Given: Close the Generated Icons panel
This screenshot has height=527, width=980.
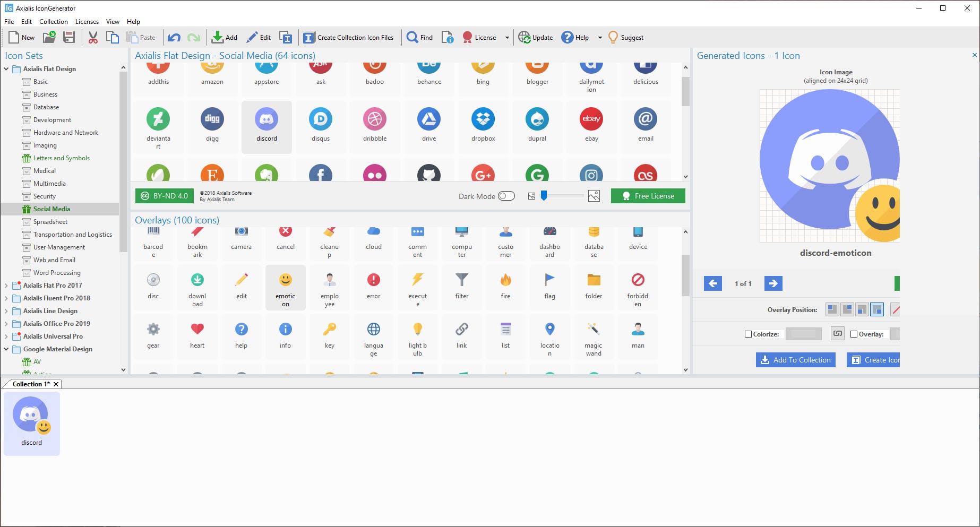Looking at the screenshot, I should point(974,55).
